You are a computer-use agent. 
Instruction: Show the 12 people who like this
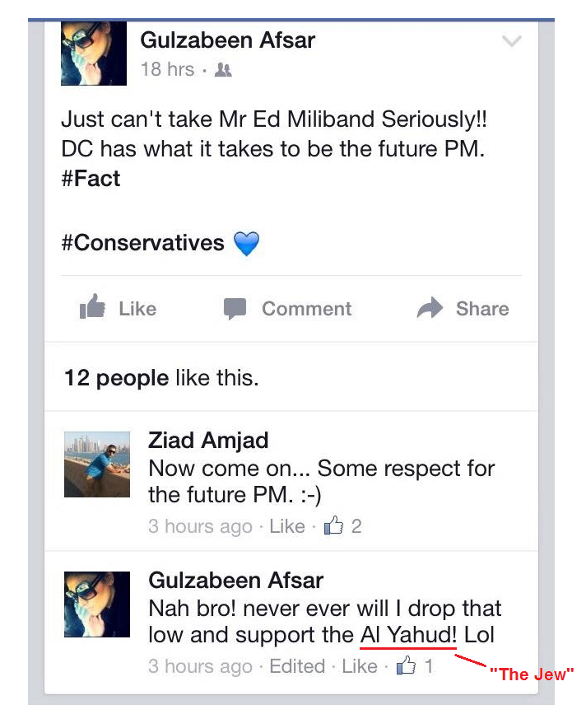tap(116, 379)
